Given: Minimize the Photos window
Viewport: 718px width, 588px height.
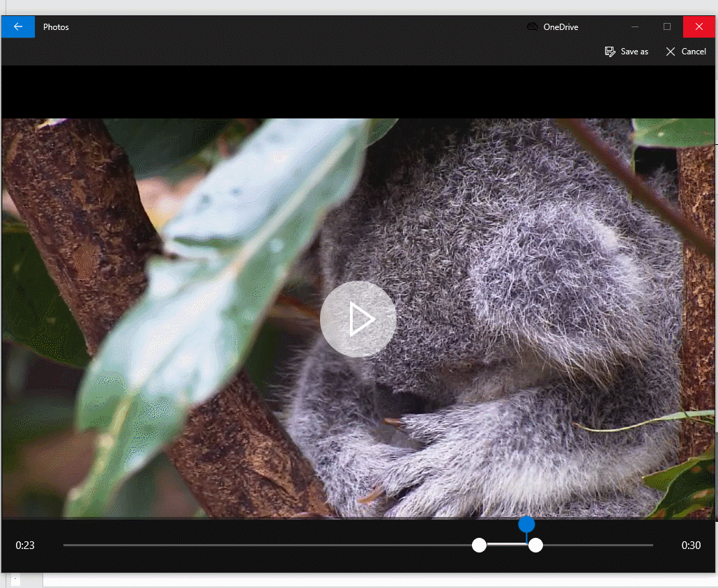Looking at the screenshot, I should coord(635,26).
